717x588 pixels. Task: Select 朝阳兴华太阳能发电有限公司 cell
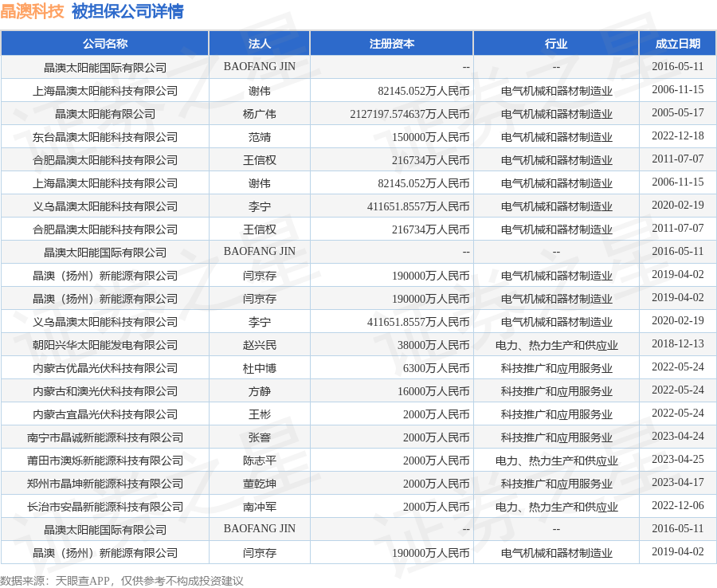tap(104, 345)
